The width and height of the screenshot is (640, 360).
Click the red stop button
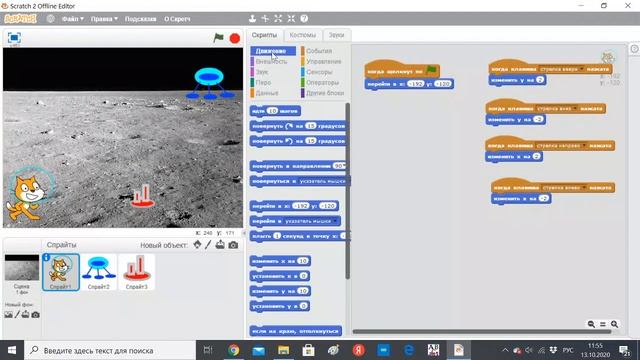coord(235,38)
